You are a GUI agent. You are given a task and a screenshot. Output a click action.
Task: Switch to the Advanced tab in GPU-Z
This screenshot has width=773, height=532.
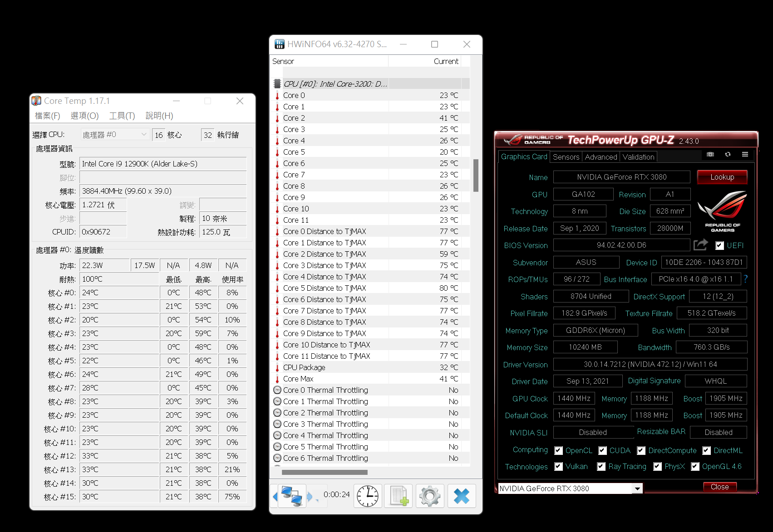pos(601,157)
